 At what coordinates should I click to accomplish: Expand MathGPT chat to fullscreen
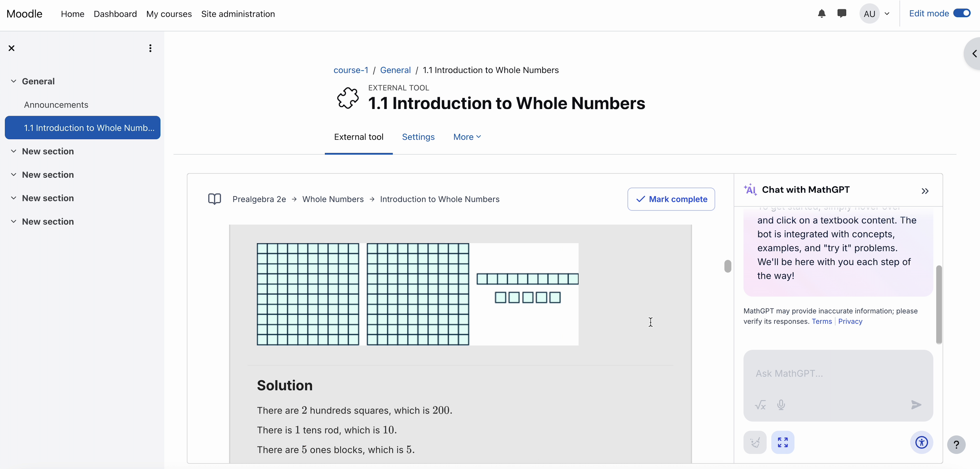pos(783,442)
